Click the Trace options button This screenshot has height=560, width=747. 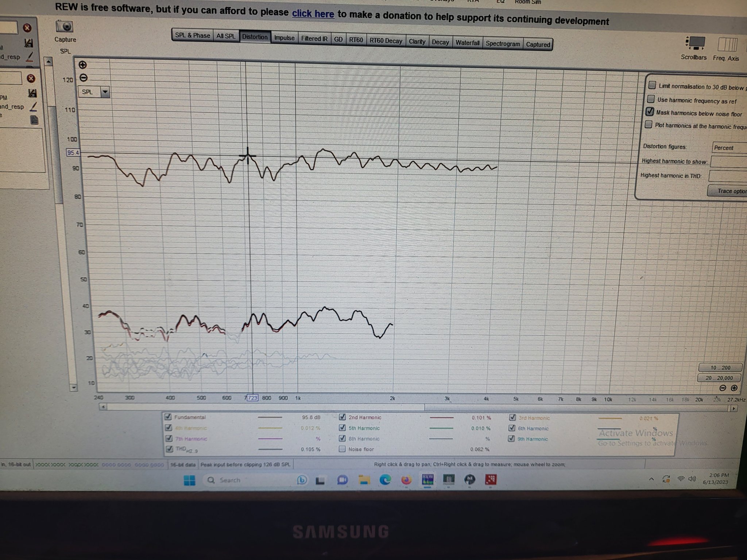(x=728, y=191)
